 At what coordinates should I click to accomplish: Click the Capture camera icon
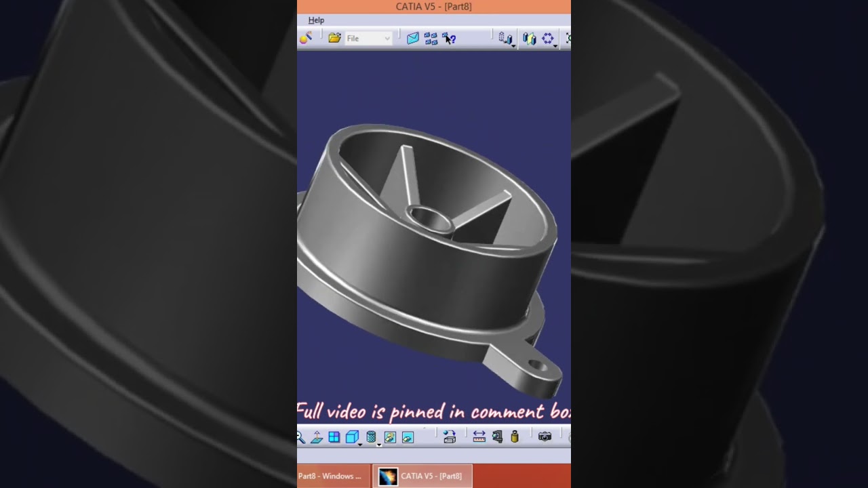545,437
